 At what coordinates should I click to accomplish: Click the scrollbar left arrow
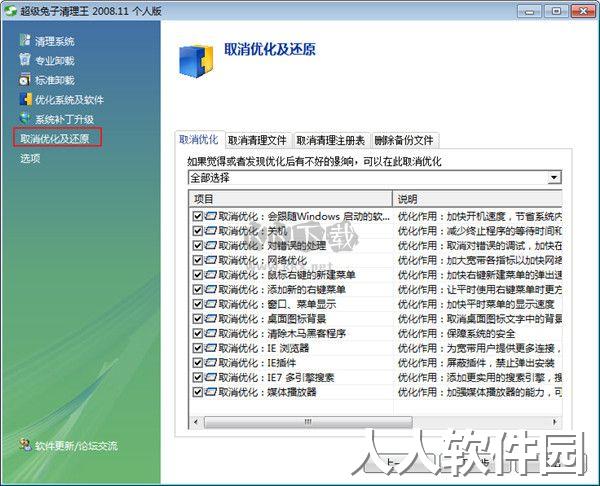(x=196, y=422)
